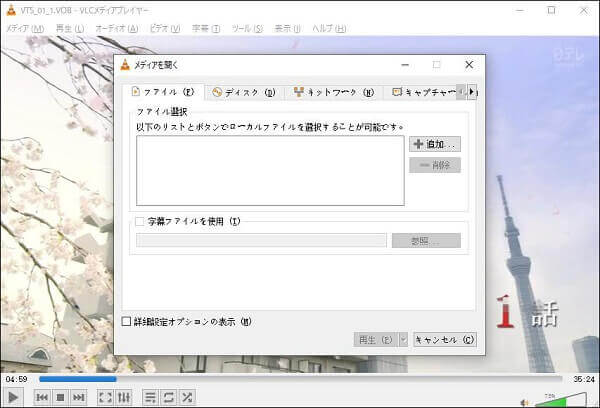This screenshot has width=600, height=408.
Task: Skip to the next chapter
Action: [x=78, y=397]
